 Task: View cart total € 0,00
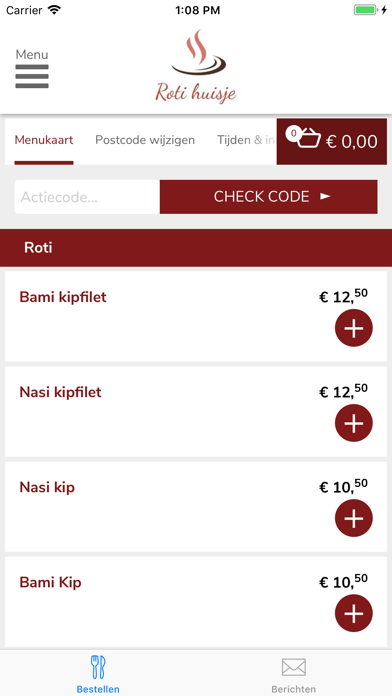point(352,142)
